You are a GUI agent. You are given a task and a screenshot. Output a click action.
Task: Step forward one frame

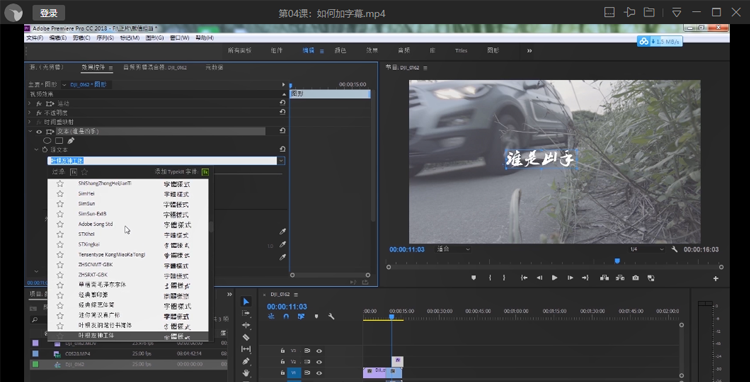[570, 278]
